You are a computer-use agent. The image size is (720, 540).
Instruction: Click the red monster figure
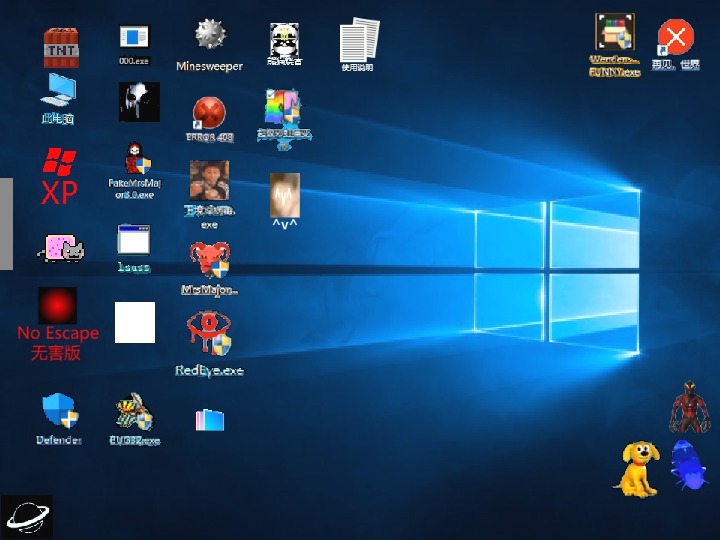[690, 407]
